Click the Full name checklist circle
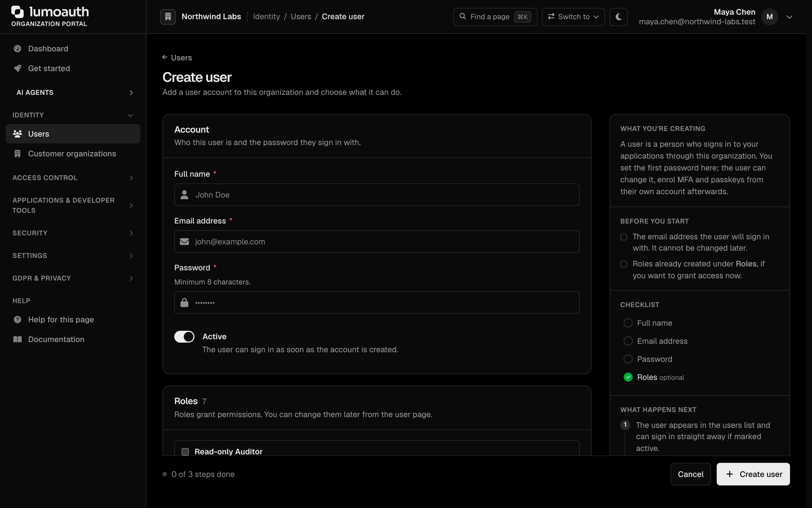812x508 pixels. point(628,323)
